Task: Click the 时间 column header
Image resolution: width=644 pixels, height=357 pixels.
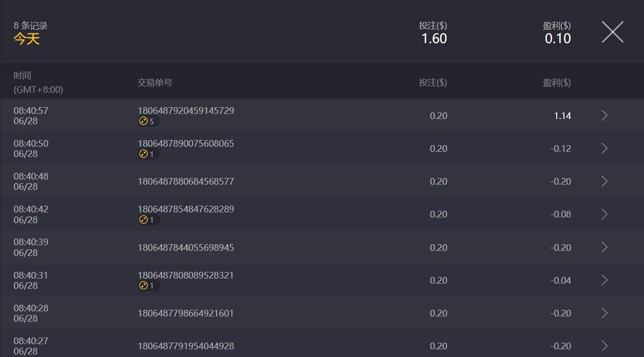Action: click(23, 76)
